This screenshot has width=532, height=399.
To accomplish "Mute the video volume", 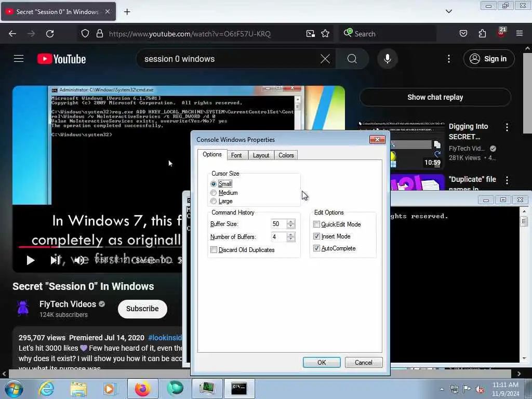I will [79, 260].
